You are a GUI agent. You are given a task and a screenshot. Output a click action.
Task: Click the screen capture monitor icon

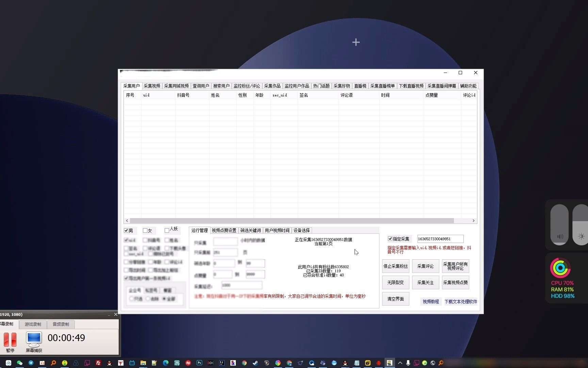coord(34,342)
